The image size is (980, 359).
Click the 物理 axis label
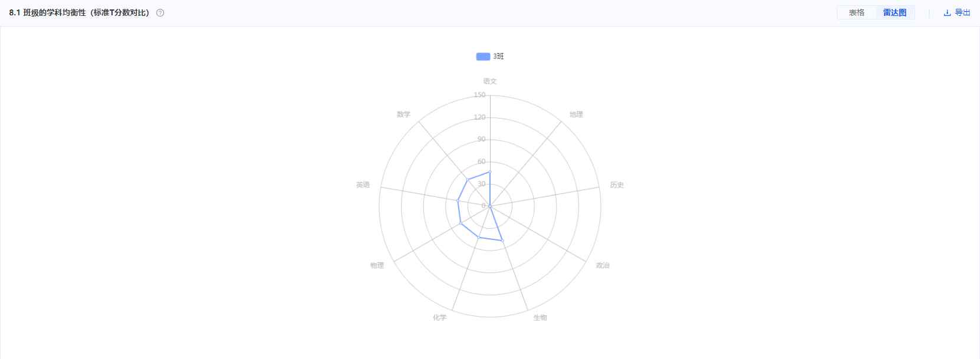pos(377,266)
